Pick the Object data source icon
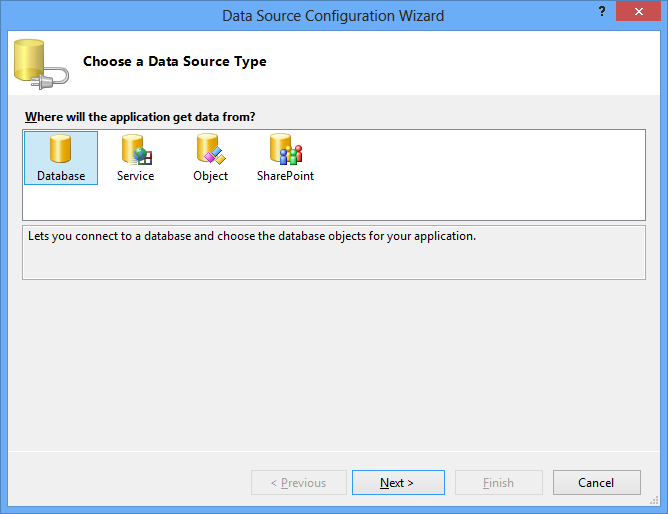This screenshot has width=668, height=514. 210,150
